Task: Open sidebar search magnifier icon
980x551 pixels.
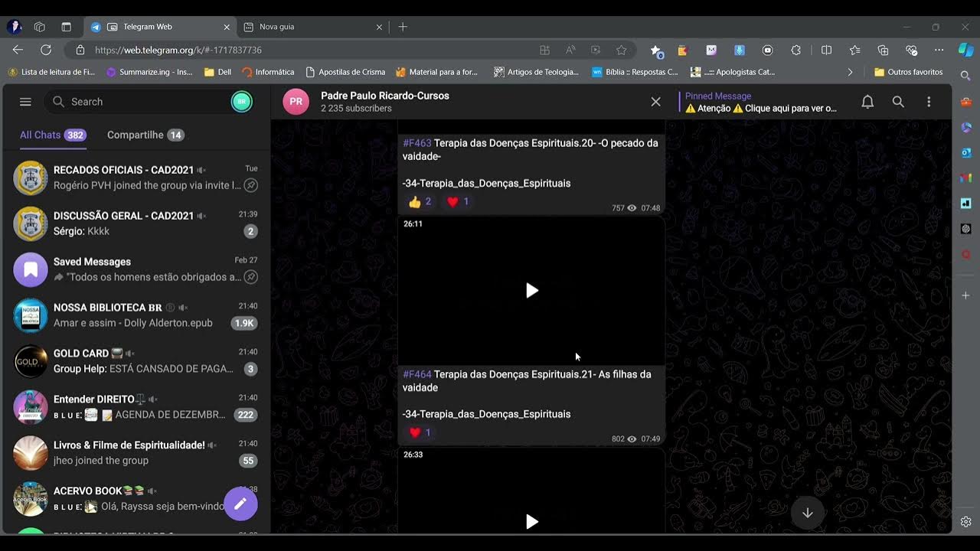Action: pos(966,77)
